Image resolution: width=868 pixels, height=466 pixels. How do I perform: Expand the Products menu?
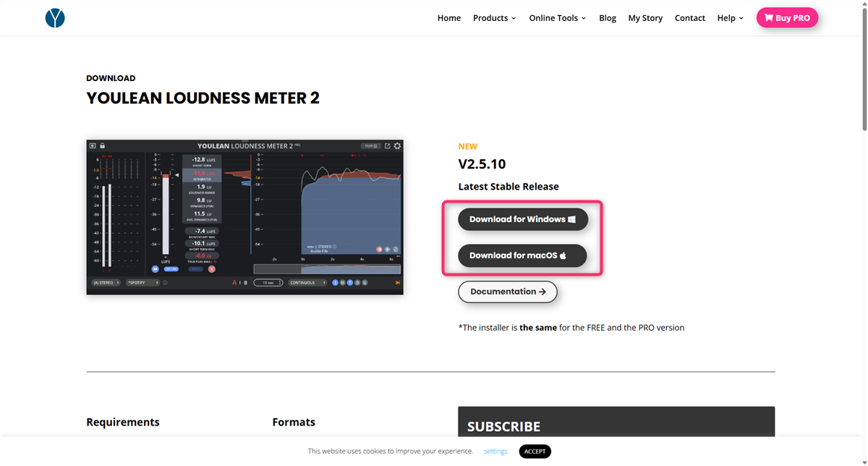[x=495, y=18]
